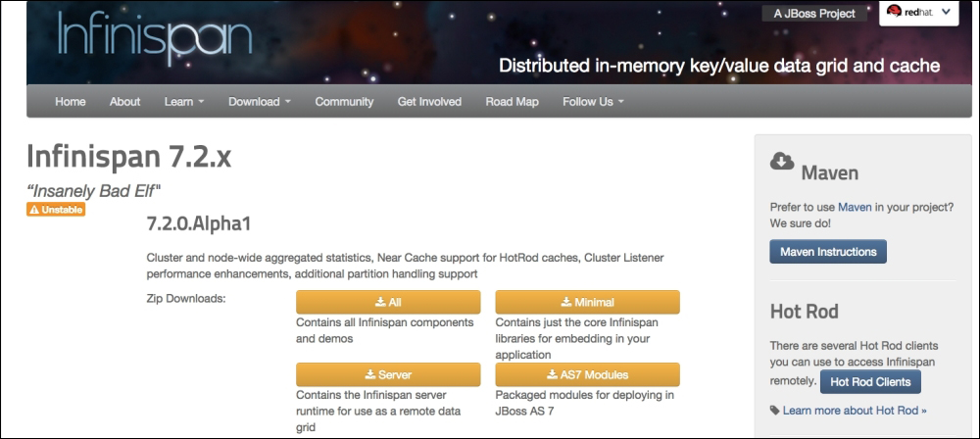Viewport: 980px width, 439px height.
Task: Click the tag icon beside Learn more about Hot Rod
Action: 775,411
